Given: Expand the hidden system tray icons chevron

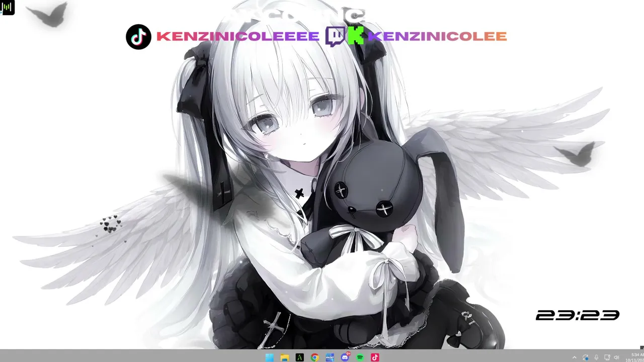Looking at the screenshot, I should tap(575, 357).
